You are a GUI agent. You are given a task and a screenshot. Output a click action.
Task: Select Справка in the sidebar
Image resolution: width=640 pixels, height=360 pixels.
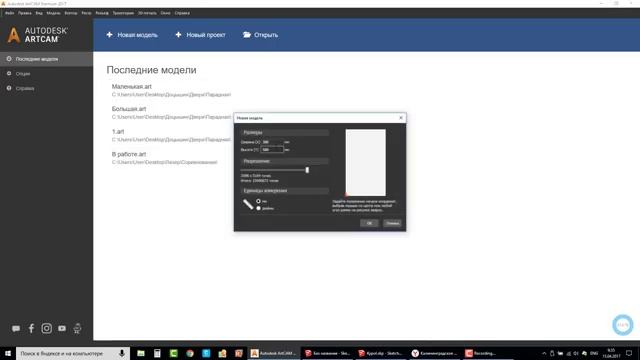pyautogui.click(x=47, y=88)
